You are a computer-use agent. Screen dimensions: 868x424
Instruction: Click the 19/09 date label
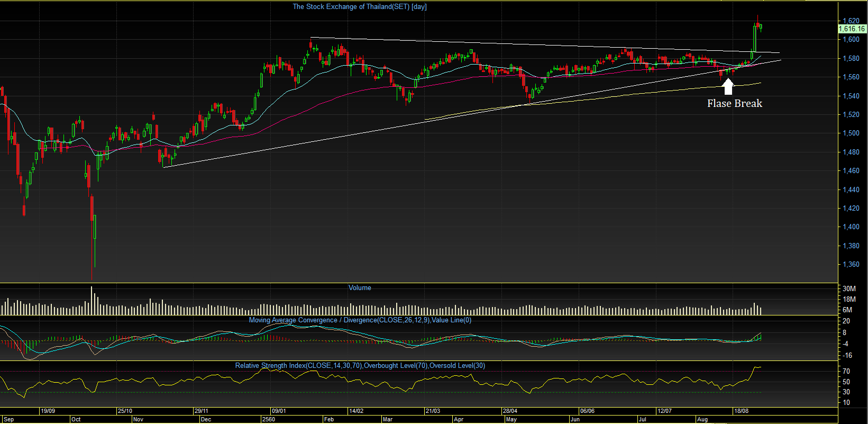48,411
